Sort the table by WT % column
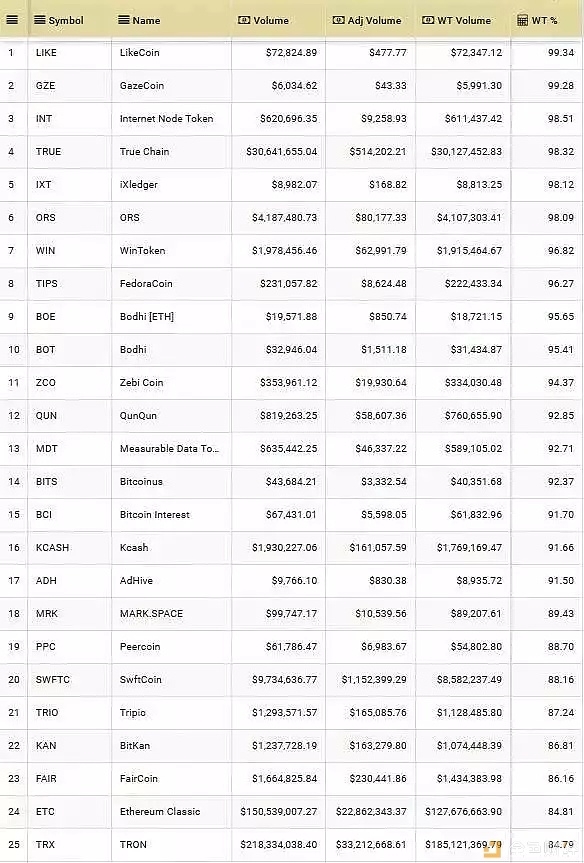Image resolution: width=584 pixels, height=863 pixels. 544,20
